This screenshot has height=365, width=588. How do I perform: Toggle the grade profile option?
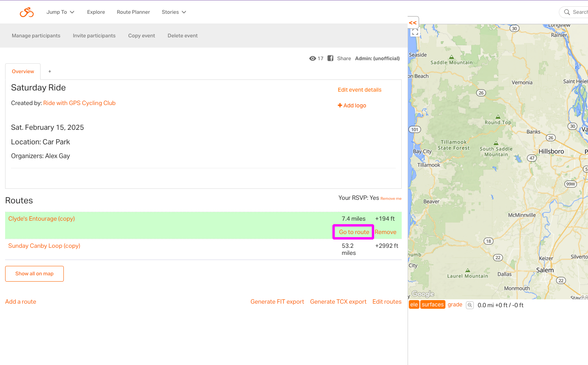(455, 305)
